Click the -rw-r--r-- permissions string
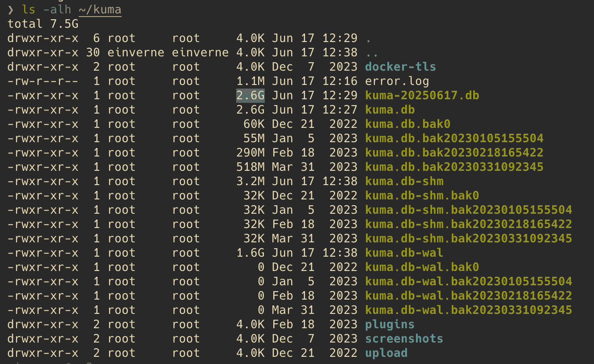Viewport: 594px width, 364px height. pos(43,81)
